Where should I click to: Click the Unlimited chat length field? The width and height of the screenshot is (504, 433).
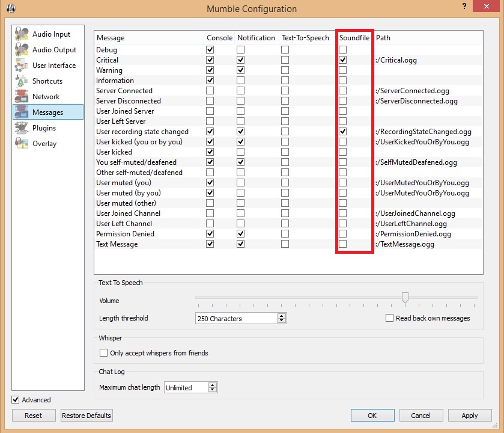[186, 388]
